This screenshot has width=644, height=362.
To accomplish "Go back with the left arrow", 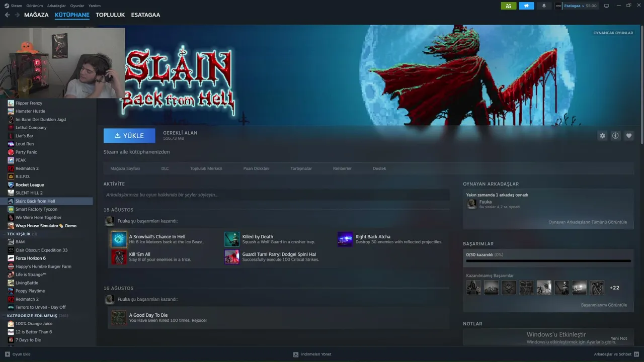I will click(7, 15).
